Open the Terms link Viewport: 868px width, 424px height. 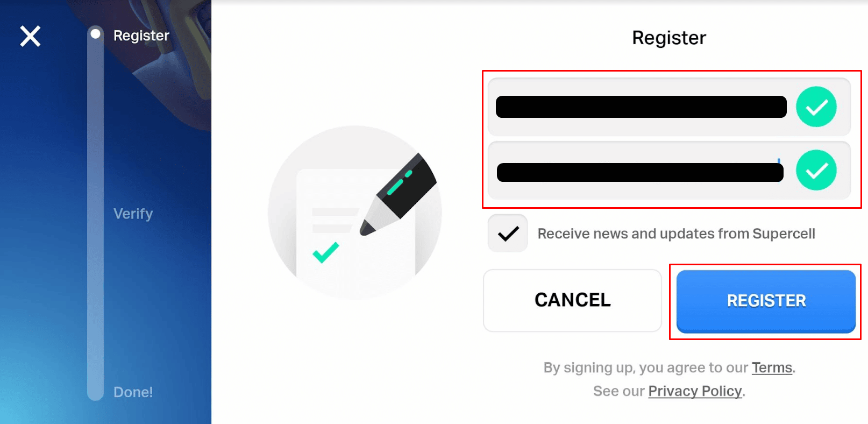coord(772,368)
